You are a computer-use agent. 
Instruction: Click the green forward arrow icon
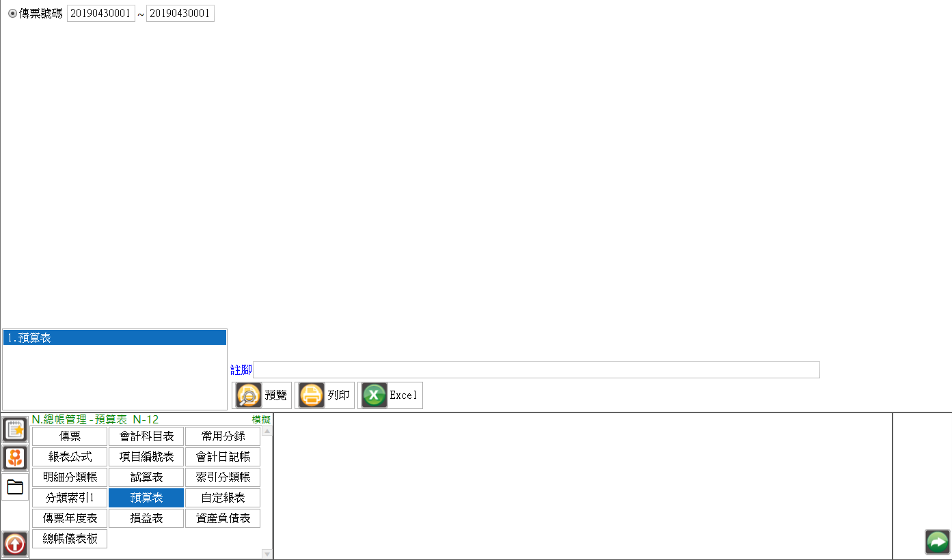click(x=938, y=542)
